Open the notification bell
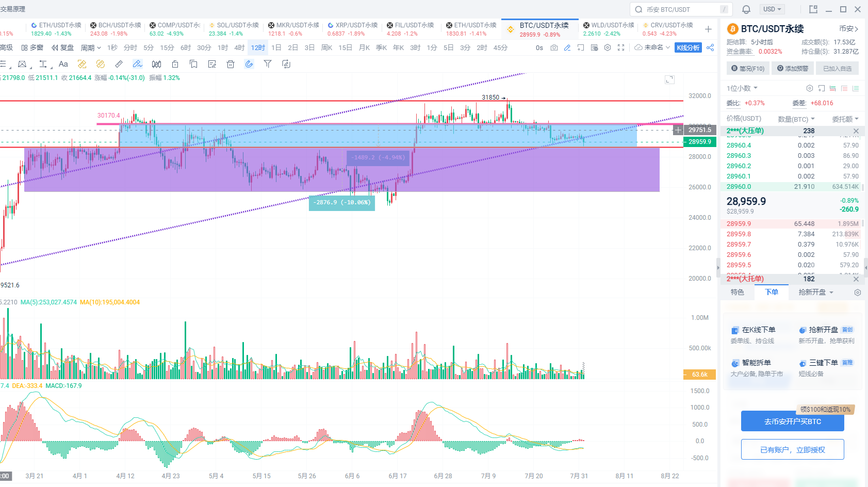 pos(746,9)
